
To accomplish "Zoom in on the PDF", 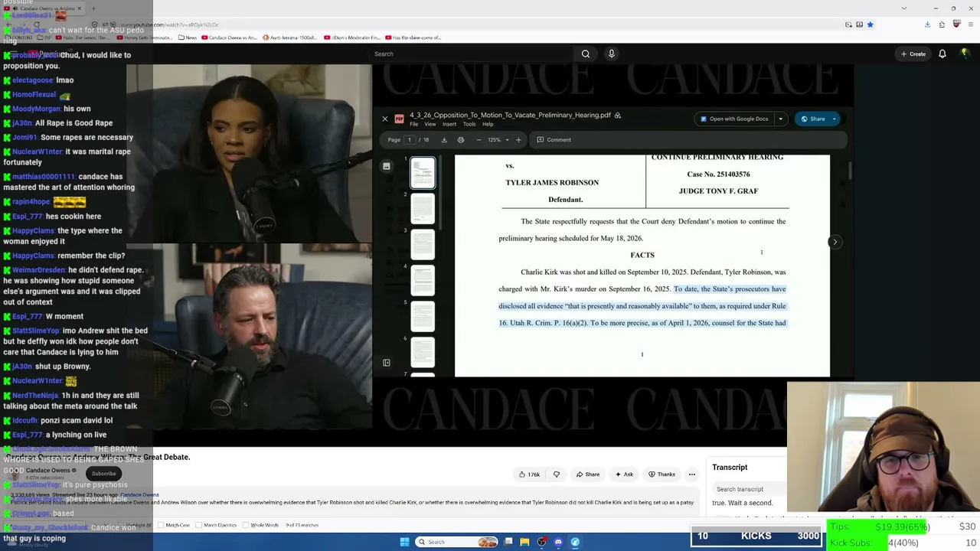I will point(518,140).
